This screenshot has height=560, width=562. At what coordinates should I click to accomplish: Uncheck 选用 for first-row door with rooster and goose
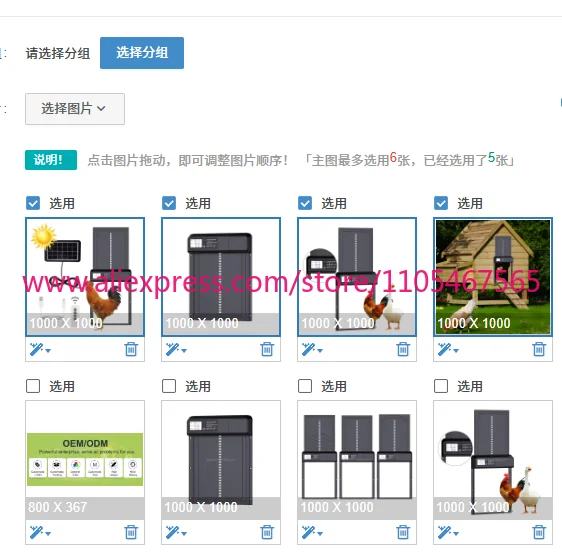(305, 203)
